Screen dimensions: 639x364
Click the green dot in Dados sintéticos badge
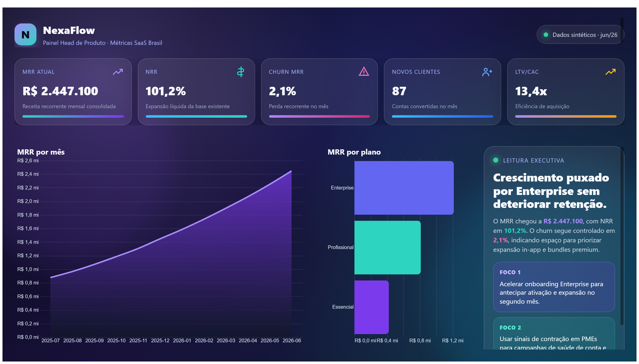(x=546, y=35)
